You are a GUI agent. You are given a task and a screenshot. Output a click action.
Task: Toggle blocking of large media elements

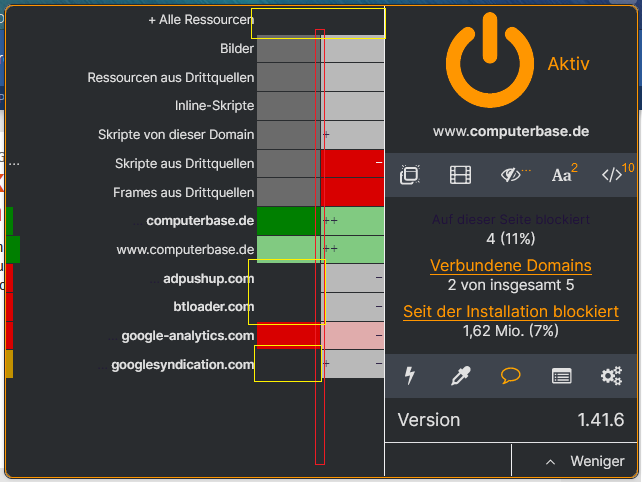pyautogui.click(x=460, y=175)
